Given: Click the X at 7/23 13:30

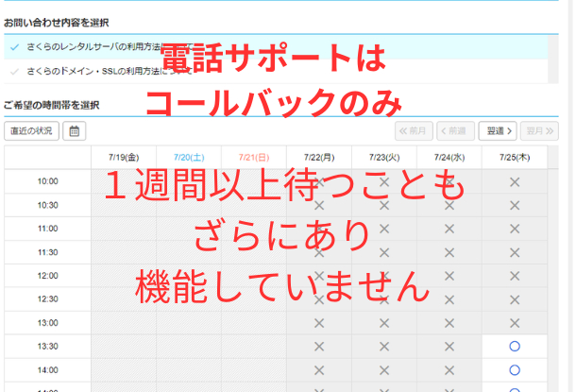Looking at the screenshot, I should [x=384, y=347].
